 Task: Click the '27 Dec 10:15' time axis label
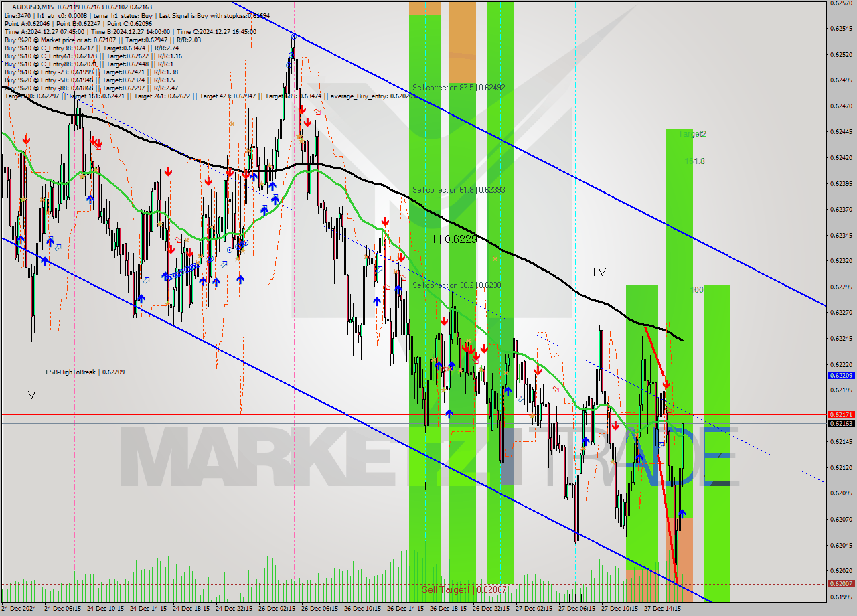[x=619, y=609]
